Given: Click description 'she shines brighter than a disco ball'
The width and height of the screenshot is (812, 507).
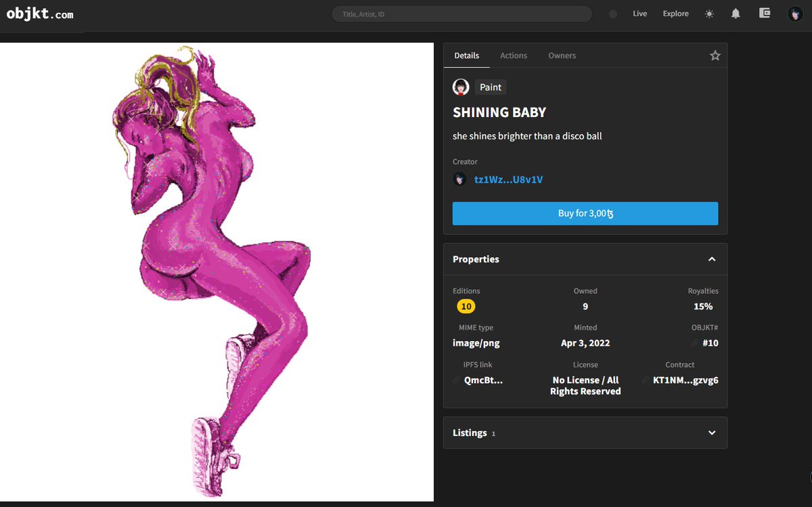Looking at the screenshot, I should tap(527, 136).
